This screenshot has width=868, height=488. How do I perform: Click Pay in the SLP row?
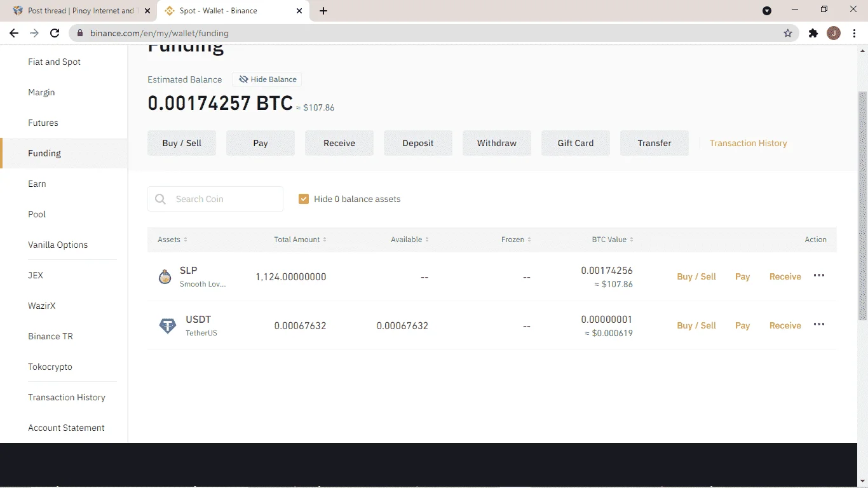[x=743, y=276]
